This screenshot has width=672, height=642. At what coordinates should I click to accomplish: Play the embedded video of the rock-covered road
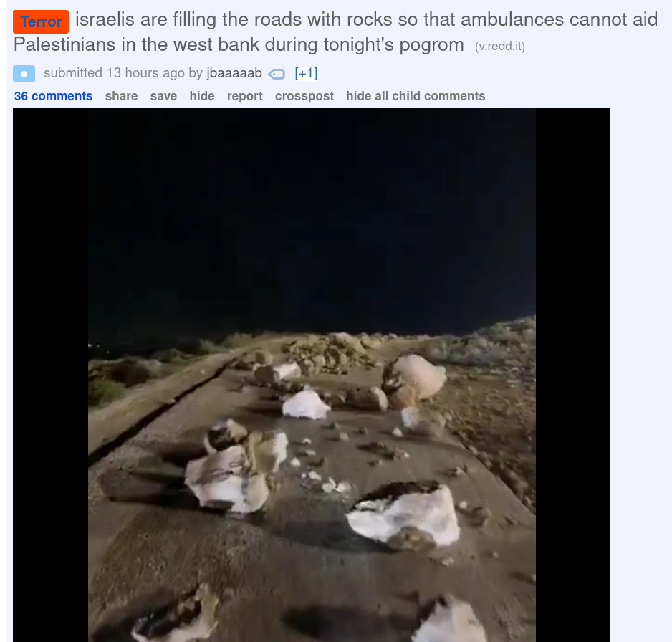312,375
